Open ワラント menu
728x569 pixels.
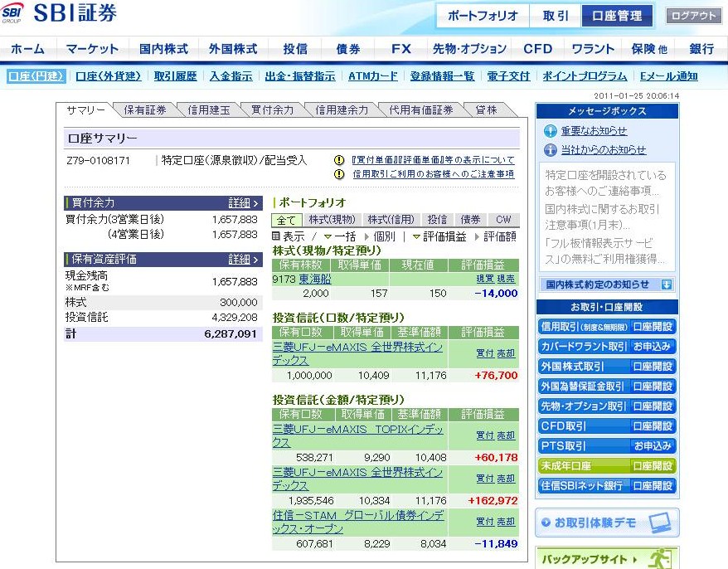click(x=593, y=49)
